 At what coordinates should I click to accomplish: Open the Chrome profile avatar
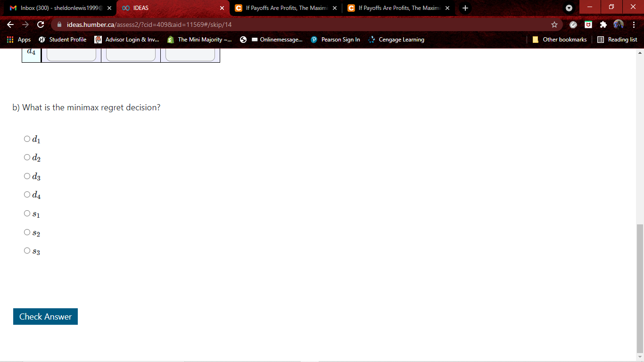618,25
